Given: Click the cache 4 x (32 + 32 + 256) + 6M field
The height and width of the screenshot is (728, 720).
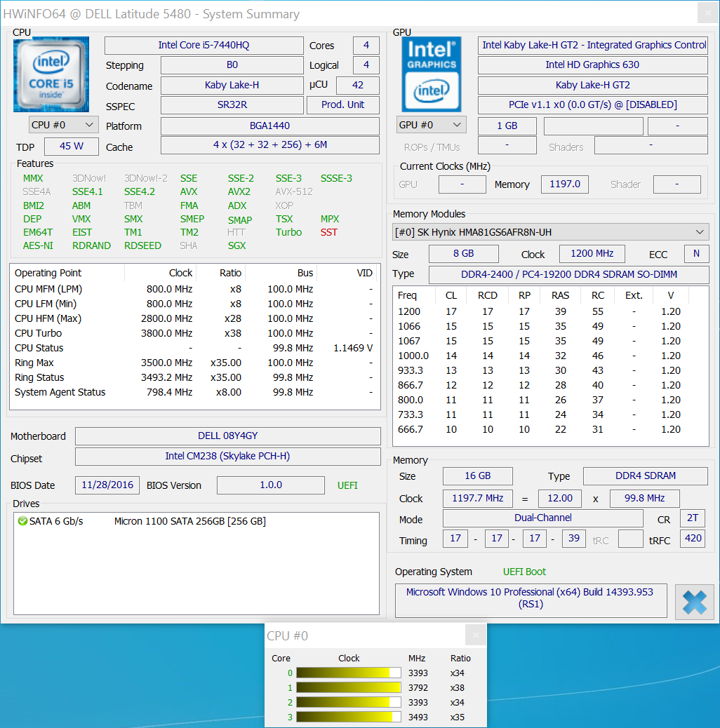Looking at the screenshot, I should click(x=270, y=145).
